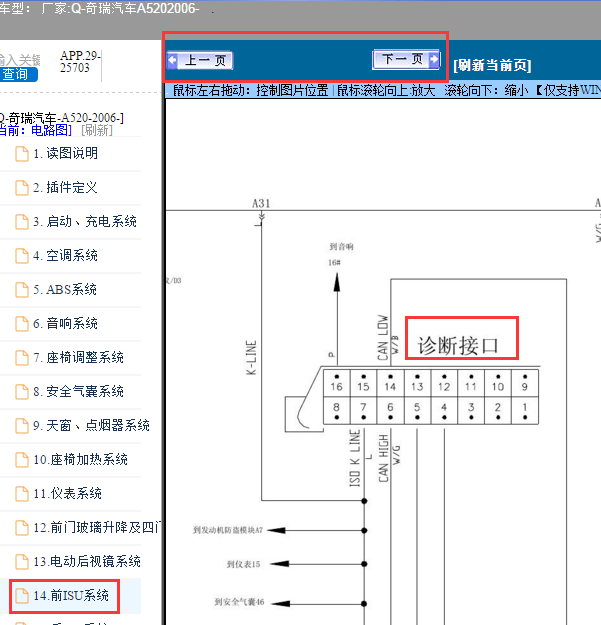The width and height of the screenshot is (601, 625).
Task: Click the gray 刷新 link in sidebar
Action: click(97, 130)
